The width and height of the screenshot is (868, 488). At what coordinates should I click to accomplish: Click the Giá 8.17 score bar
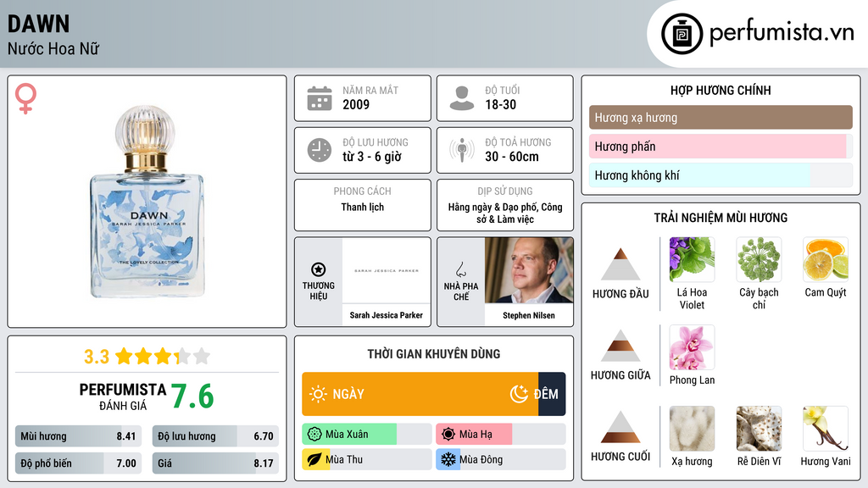215,463
